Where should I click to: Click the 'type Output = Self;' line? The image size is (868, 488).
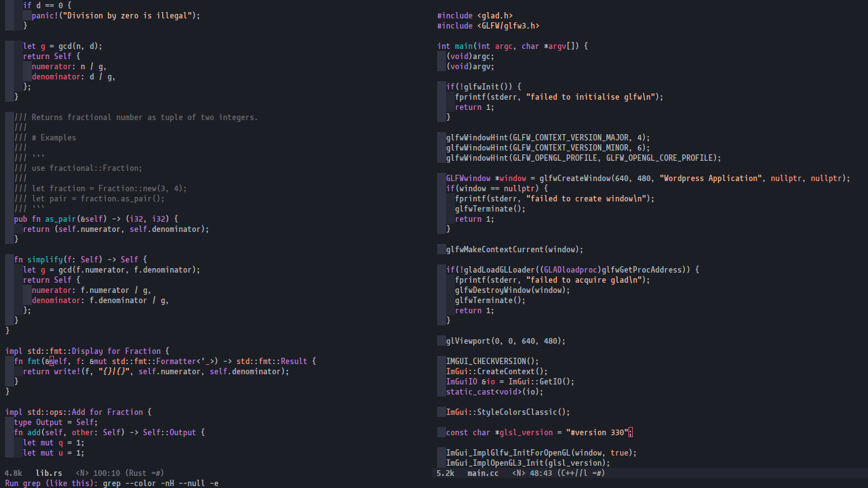point(56,423)
